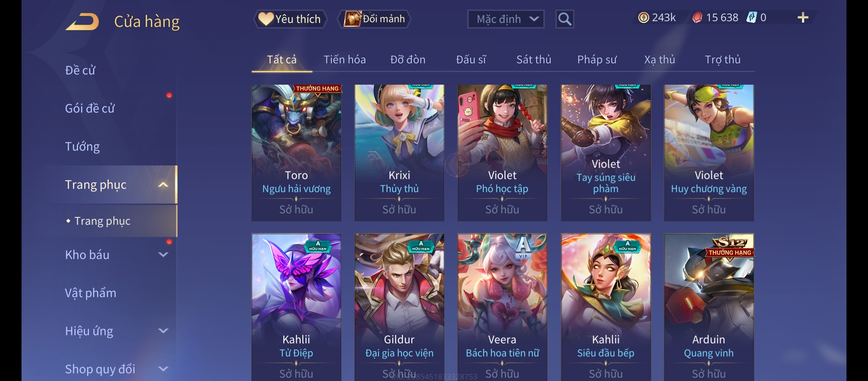This screenshot has width=868, height=381.
Task: Click the red ruby gem icon
Action: pyautogui.click(x=697, y=18)
